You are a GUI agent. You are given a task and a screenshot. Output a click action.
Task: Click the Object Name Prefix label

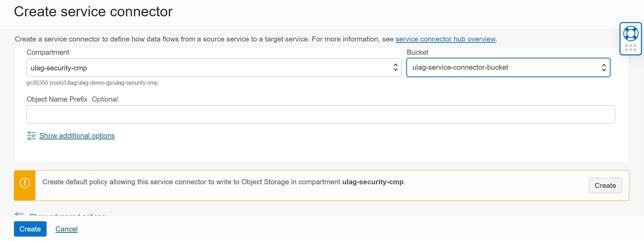pyautogui.click(x=57, y=99)
